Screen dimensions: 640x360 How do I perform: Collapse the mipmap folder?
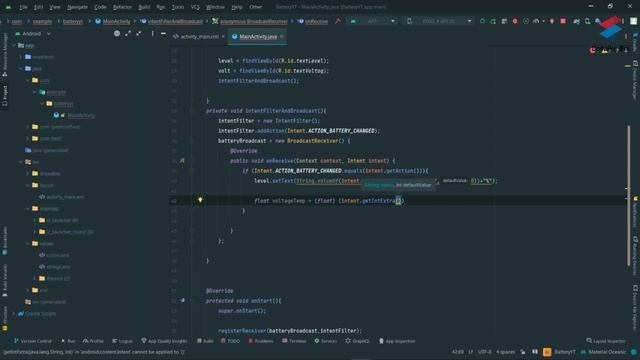coord(28,209)
